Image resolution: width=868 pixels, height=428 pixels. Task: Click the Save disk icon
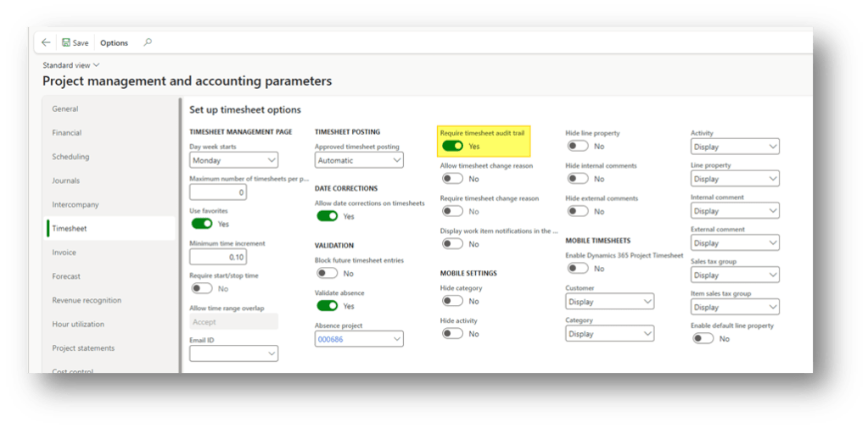tap(66, 42)
